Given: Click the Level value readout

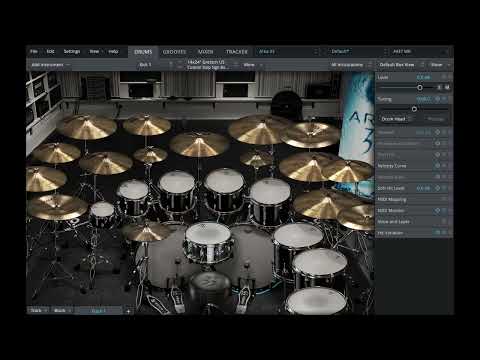Looking at the screenshot, I should [424, 77].
